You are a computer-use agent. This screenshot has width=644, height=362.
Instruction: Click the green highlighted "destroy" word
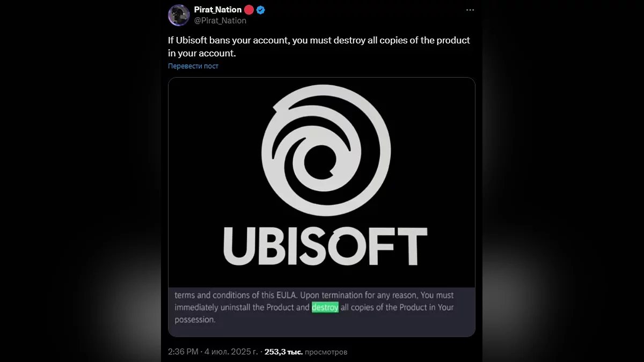(x=325, y=307)
